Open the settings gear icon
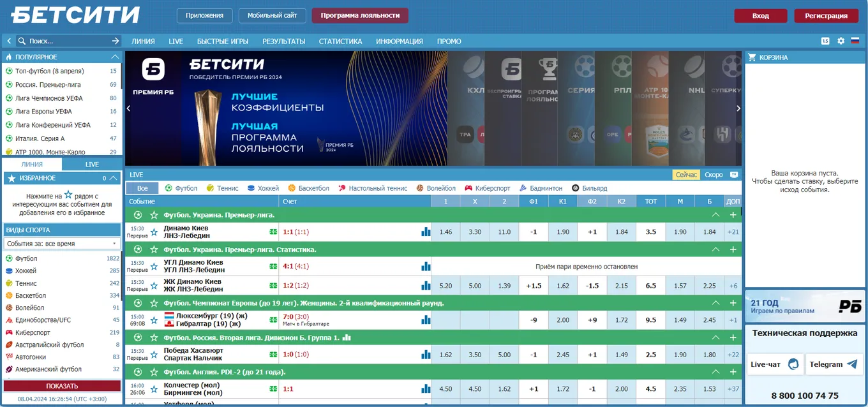The height and width of the screenshot is (407, 868). [841, 41]
